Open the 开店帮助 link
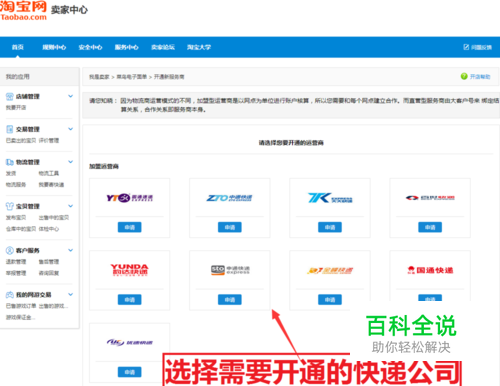The width and height of the screenshot is (500, 386). tap(480, 77)
